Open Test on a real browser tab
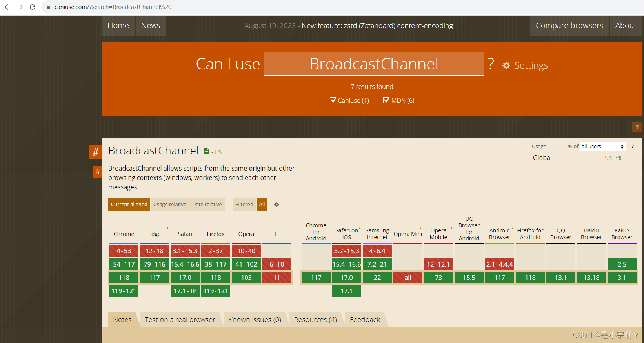The width and height of the screenshot is (644, 343). (x=180, y=319)
